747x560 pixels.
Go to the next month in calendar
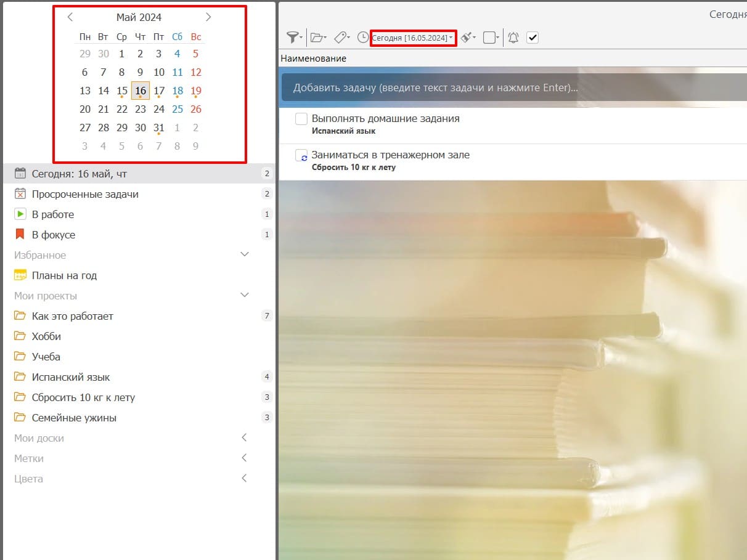tap(208, 17)
